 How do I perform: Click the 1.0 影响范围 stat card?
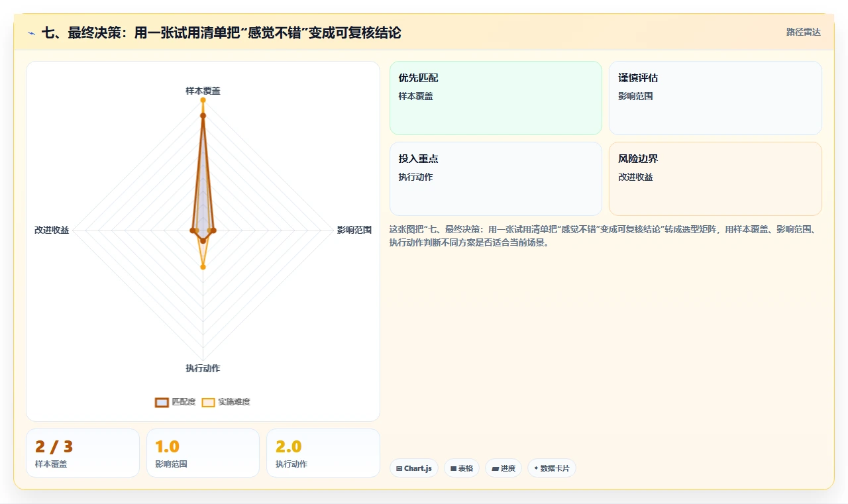click(x=203, y=453)
